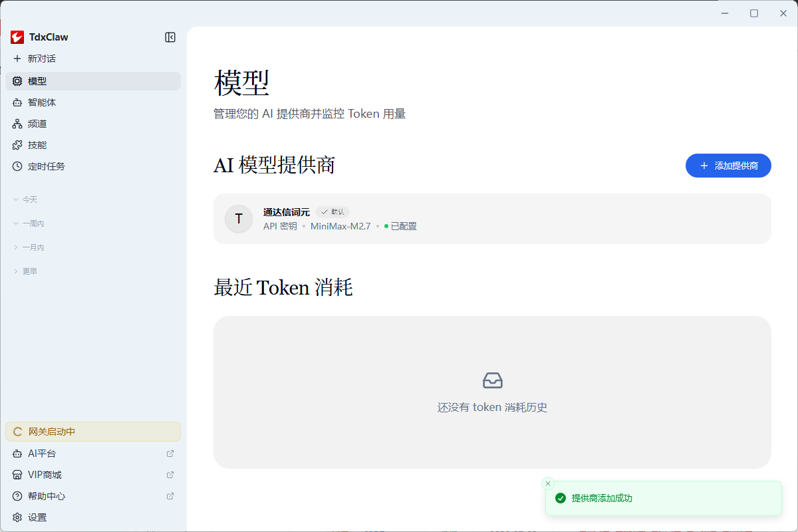Click the T avatar of 通达信词元
The height and width of the screenshot is (532, 798).
coord(239,219)
